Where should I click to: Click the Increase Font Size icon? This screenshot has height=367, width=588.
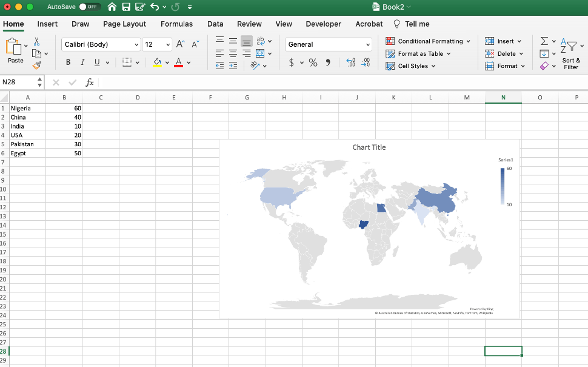click(x=181, y=44)
